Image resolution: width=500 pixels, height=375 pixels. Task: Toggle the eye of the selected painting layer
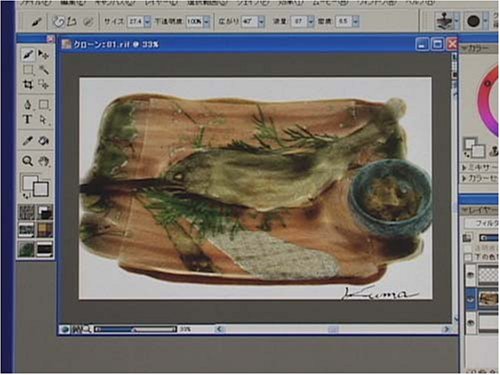(470, 299)
